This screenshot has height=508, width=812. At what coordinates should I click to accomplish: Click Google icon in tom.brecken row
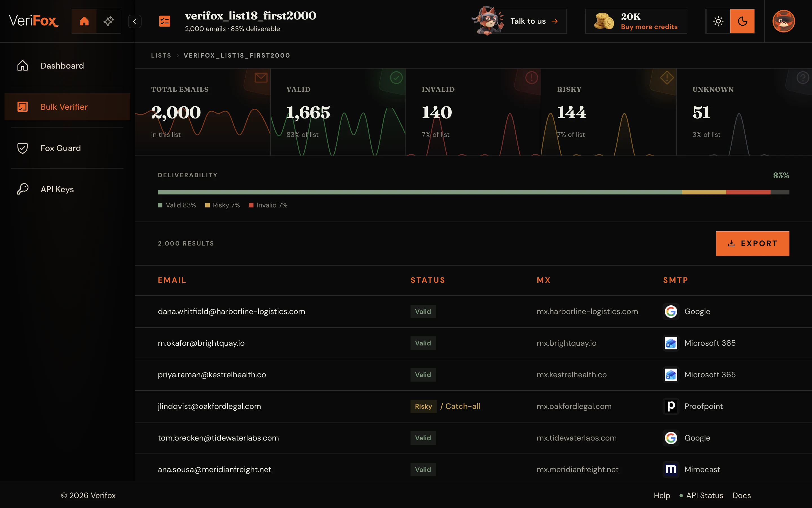pyautogui.click(x=671, y=438)
